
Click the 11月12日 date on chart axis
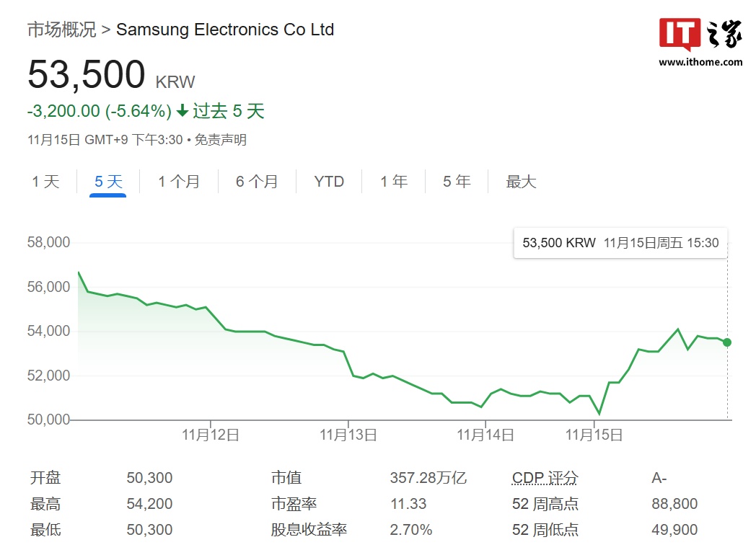tap(211, 435)
